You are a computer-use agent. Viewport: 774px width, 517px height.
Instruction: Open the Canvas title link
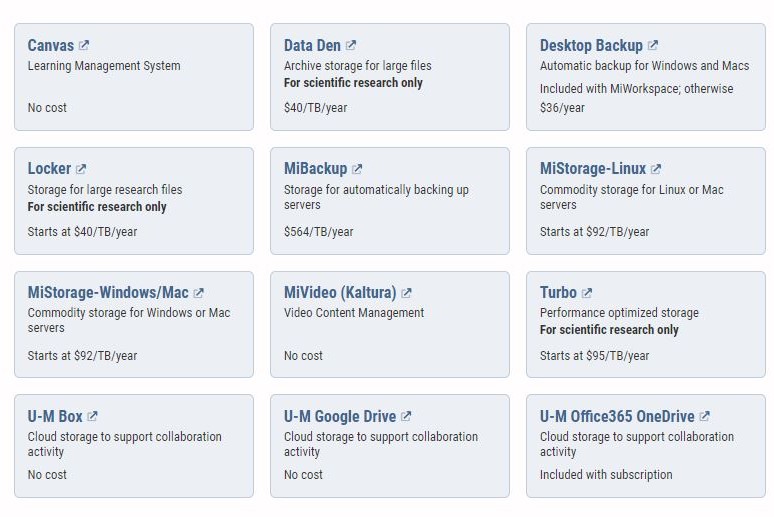tap(51, 45)
